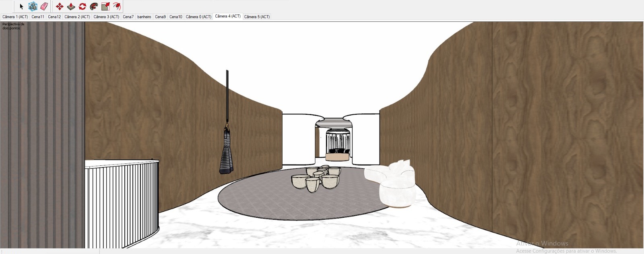Click the Make Component cube icon
This screenshot has height=254, width=644.
click(33, 6)
